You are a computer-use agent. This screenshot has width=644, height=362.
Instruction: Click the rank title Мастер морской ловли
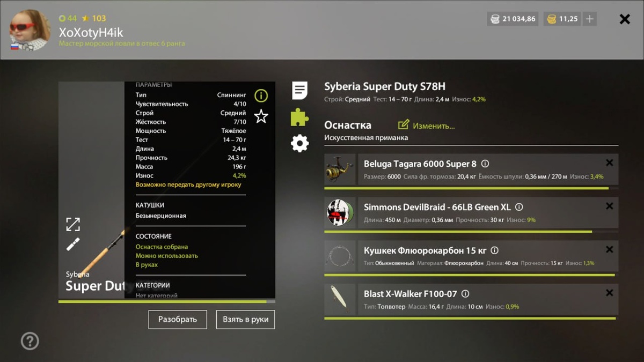pos(122,43)
